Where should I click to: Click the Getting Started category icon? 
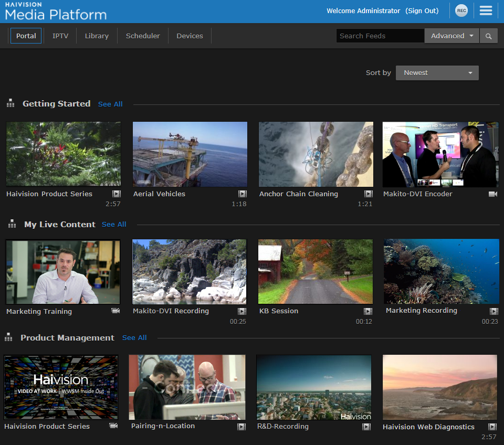[10, 103]
